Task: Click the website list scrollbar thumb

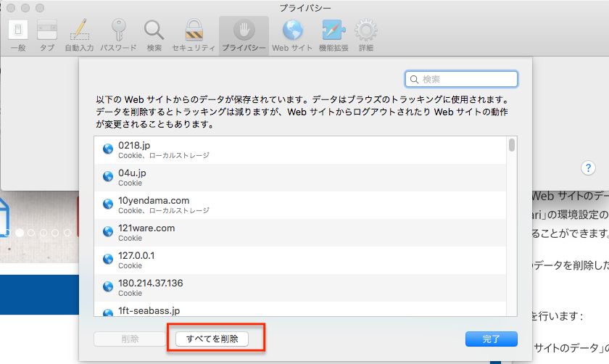Action: 512,145
